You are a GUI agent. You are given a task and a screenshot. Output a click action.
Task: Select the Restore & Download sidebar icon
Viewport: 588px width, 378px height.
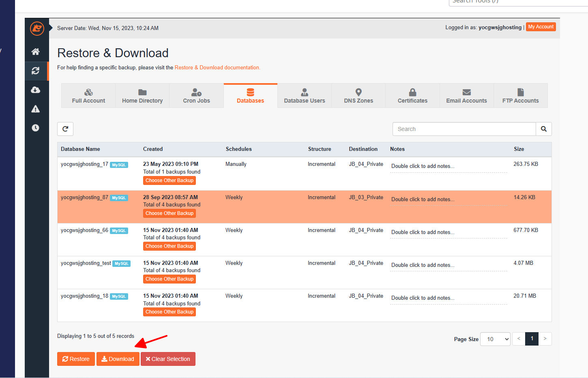point(36,71)
